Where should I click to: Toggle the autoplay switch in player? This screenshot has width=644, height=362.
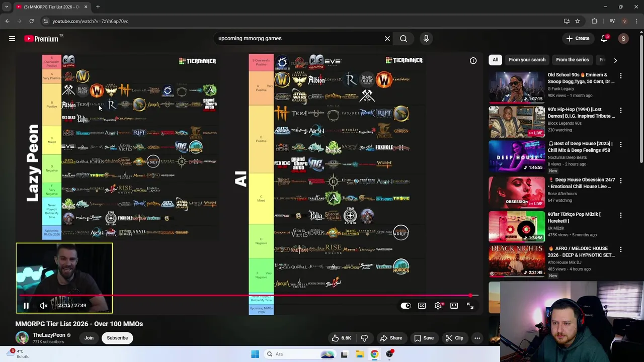click(406, 306)
